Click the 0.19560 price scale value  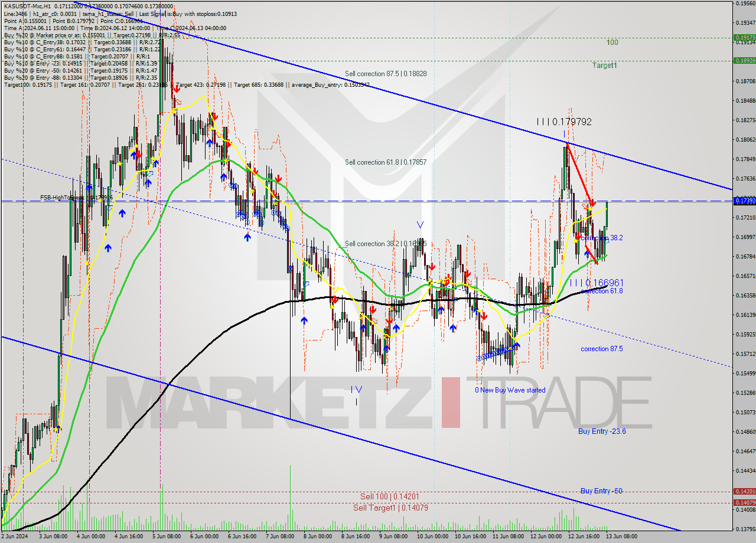point(745,3)
